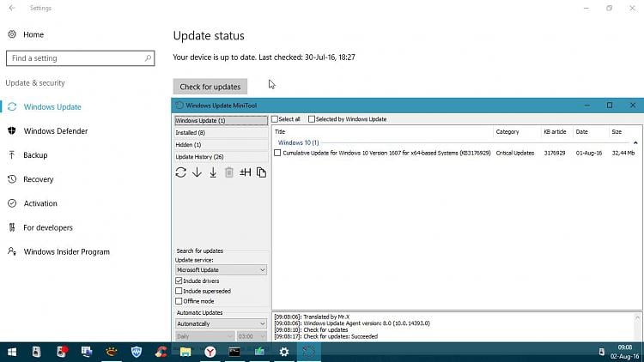This screenshot has width=644, height=362.
Task: Click the '3176929' KB article cell
Action: pos(555,153)
